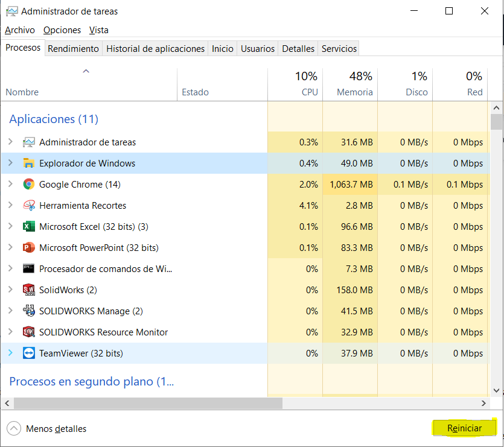This screenshot has height=447, width=504.
Task: Click the Microsoft Excel icon
Action: [x=28, y=227]
